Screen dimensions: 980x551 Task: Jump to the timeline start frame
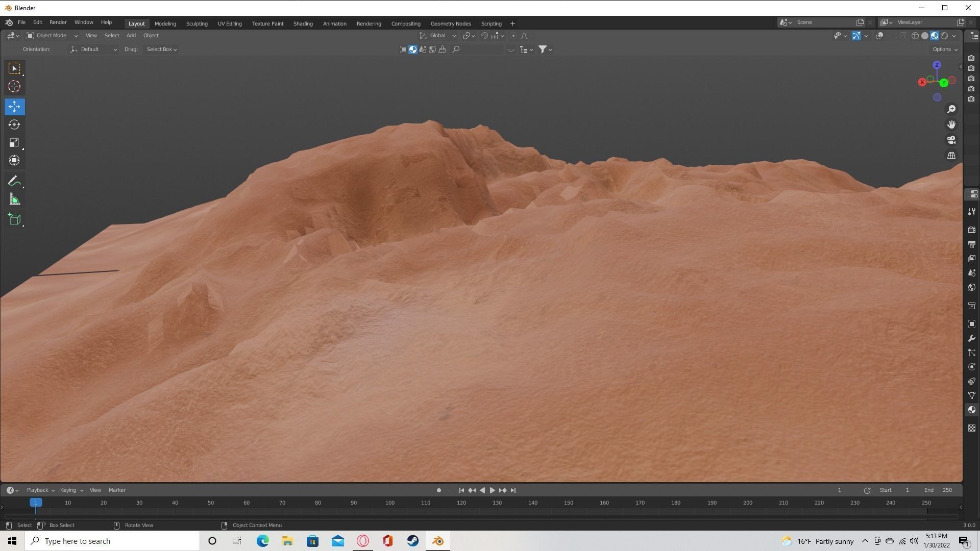coord(461,490)
